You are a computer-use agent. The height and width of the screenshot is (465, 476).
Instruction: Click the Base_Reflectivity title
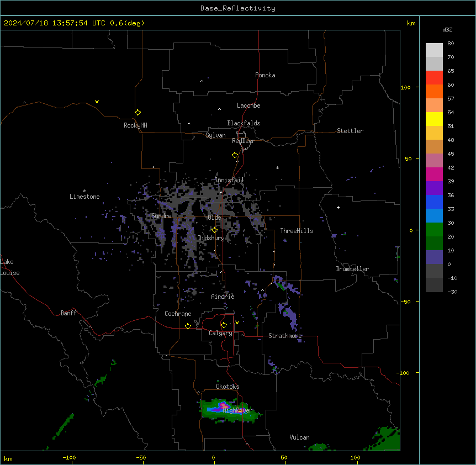pyautogui.click(x=238, y=8)
